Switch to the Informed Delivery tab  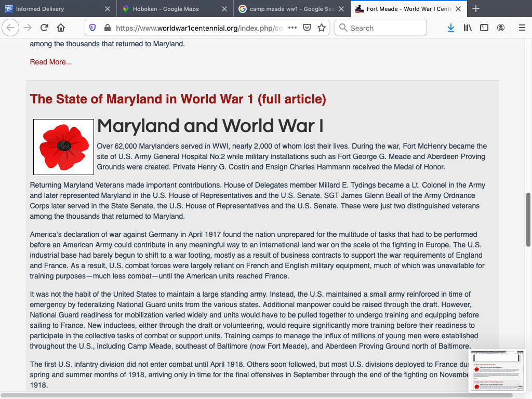(52, 9)
